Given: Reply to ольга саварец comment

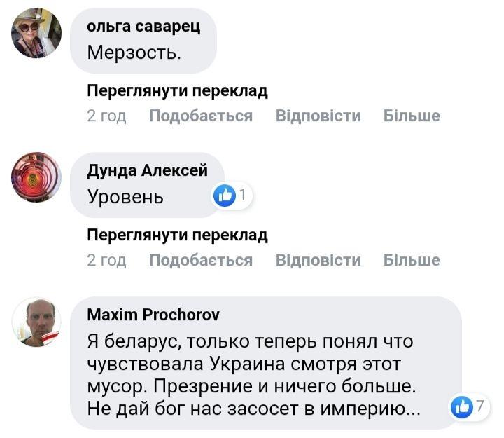Looking at the screenshot, I should tap(318, 116).
